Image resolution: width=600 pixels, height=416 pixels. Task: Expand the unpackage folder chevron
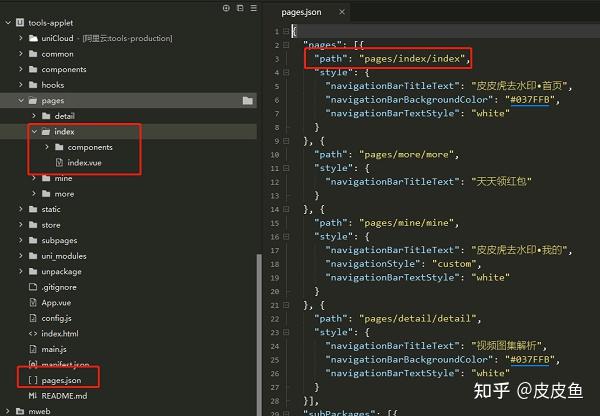(x=21, y=271)
